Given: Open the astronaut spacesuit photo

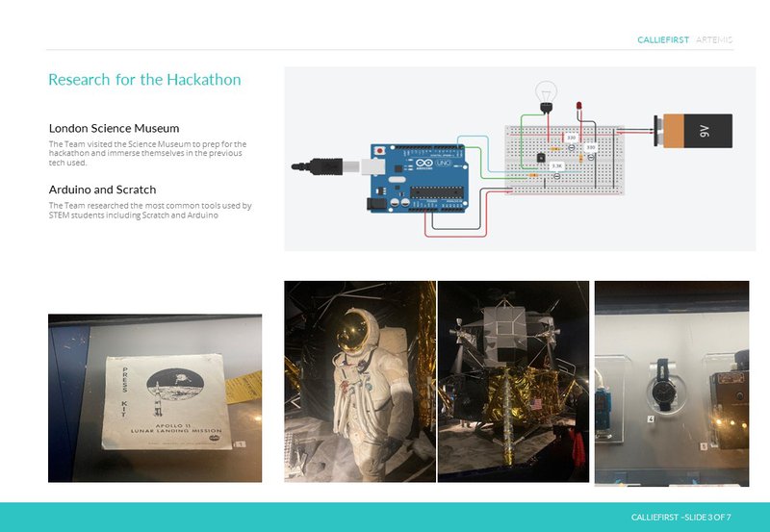Looking at the screenshot, I should coord(360,381).
